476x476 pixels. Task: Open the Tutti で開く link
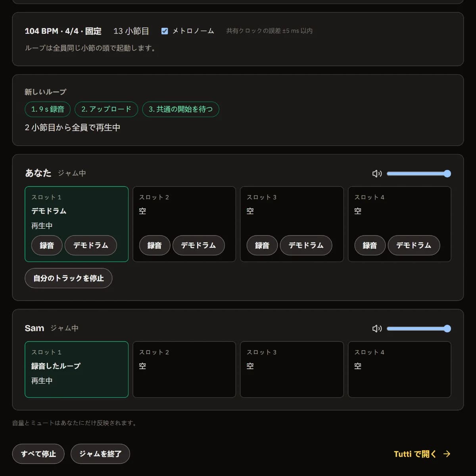[x=422, y=454]
